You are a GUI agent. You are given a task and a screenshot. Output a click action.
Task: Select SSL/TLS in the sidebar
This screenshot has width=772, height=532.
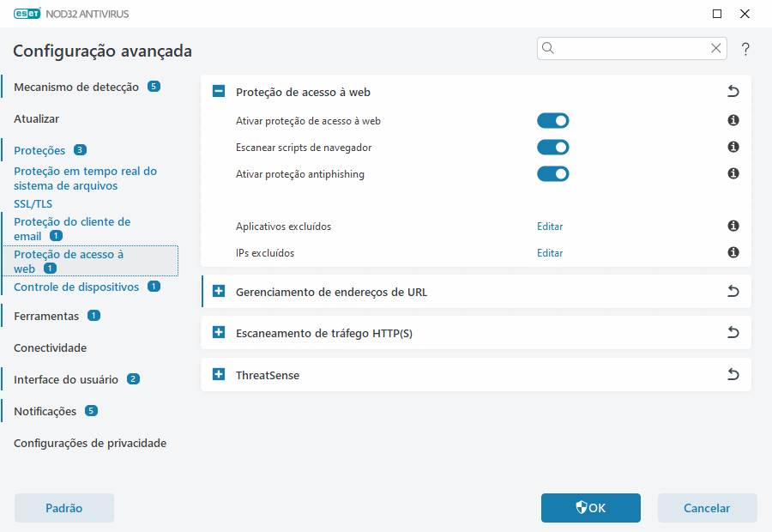(33, 203)
